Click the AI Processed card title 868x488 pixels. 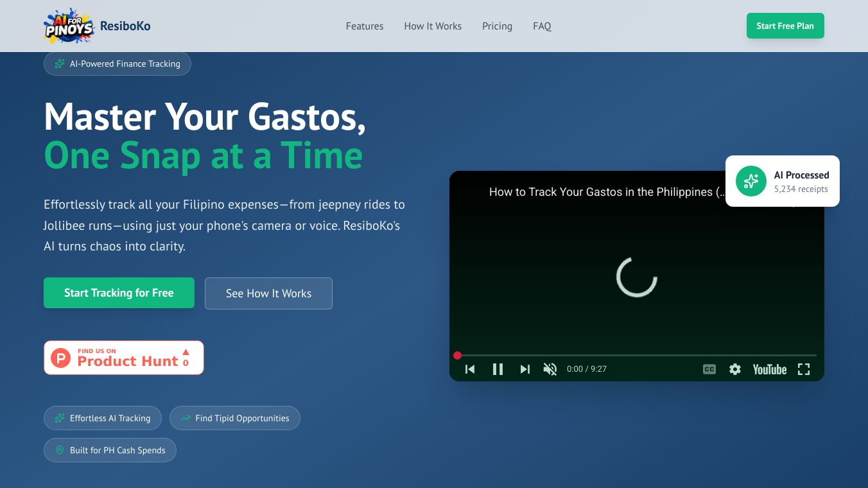[x=802, y=175]
